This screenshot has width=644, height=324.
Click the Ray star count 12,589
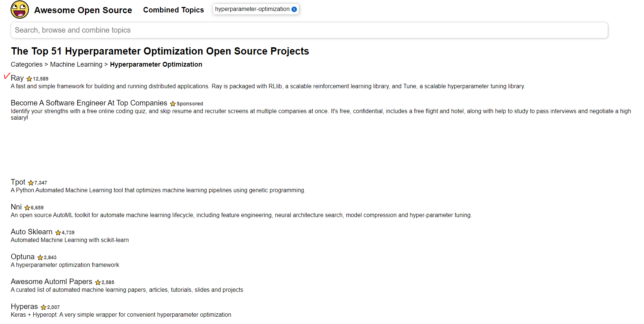[41, 79]
